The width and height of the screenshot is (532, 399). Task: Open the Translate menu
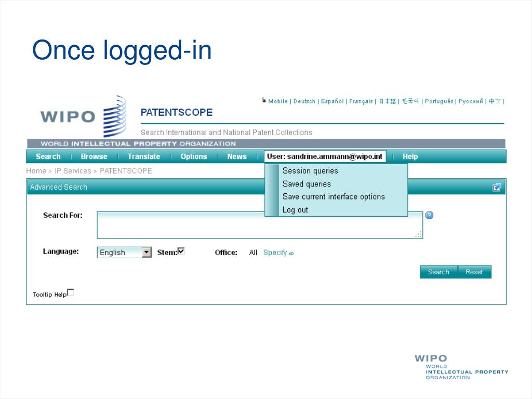click(x=144, y=156)
